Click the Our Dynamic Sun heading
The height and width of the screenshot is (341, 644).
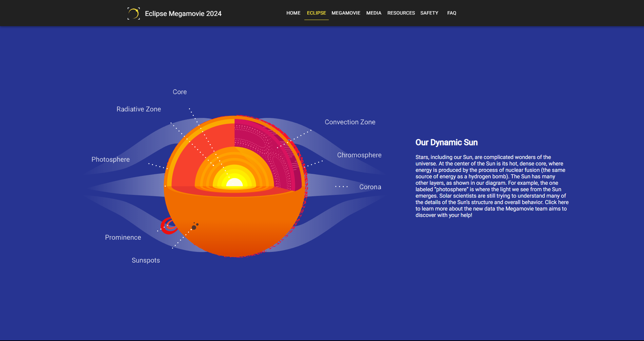coord(447,142)
